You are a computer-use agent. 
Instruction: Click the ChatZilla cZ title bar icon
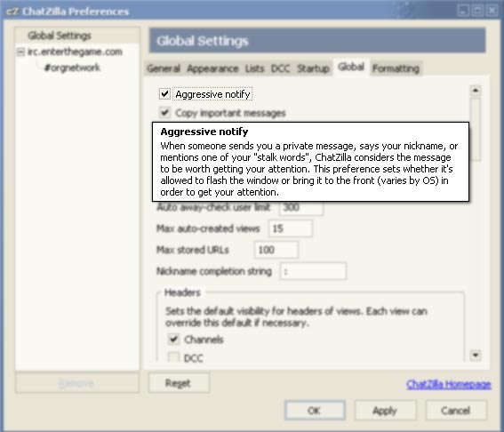[12, 12]
